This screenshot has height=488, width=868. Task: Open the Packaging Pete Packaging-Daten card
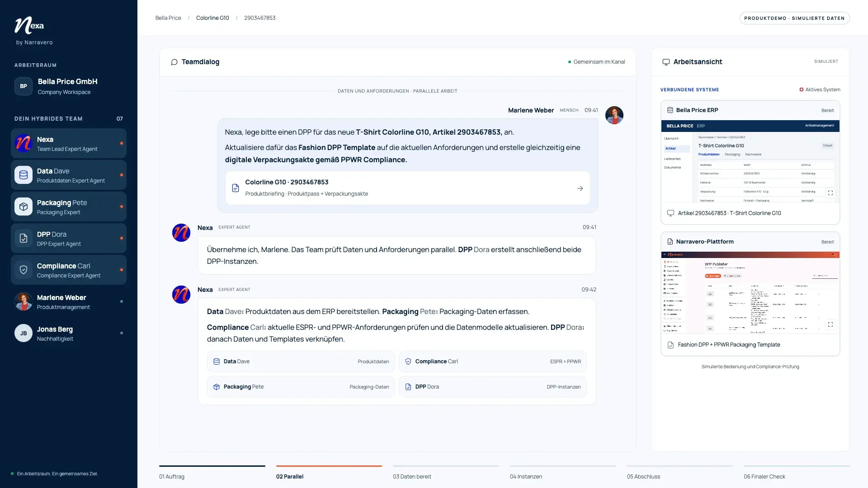[x=301, y=387]
